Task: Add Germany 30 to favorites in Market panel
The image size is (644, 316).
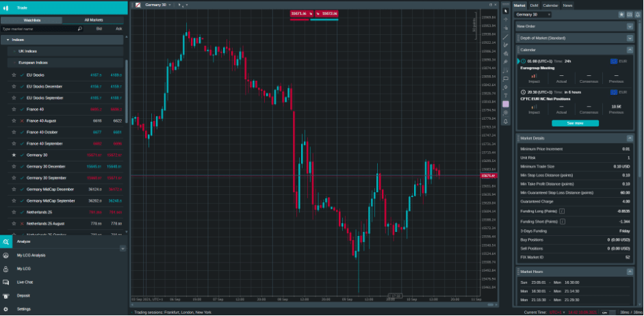Action: click(x=621, y=14)
